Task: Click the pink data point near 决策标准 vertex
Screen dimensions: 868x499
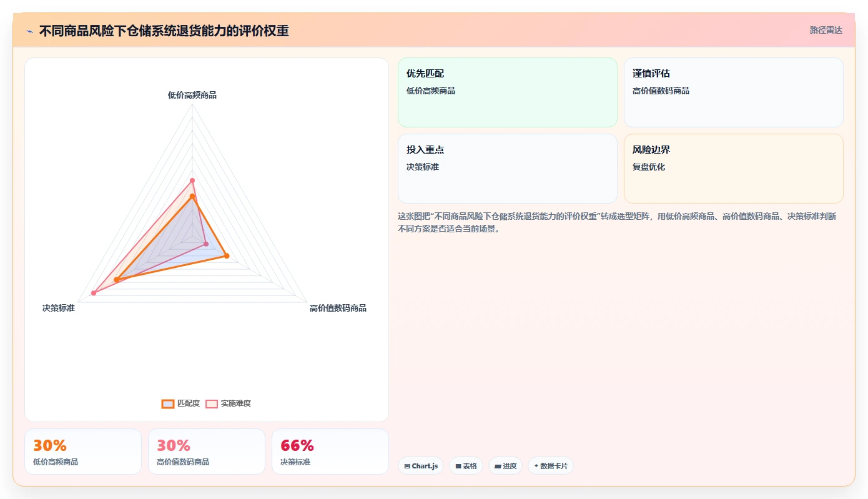Action: [94, 293]
